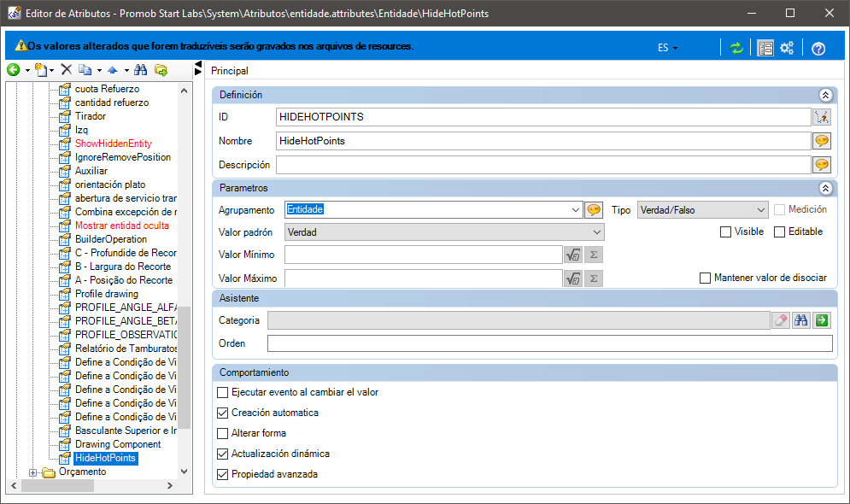
Task: Click the panel collapse arrows beside Principal
Action: [x=198, y=68]
